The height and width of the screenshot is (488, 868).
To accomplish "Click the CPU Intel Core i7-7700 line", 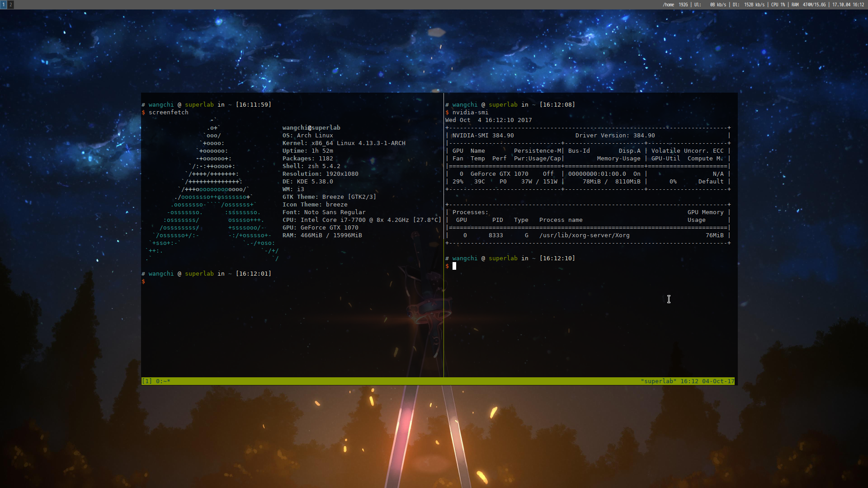I will tap(362, 220).
